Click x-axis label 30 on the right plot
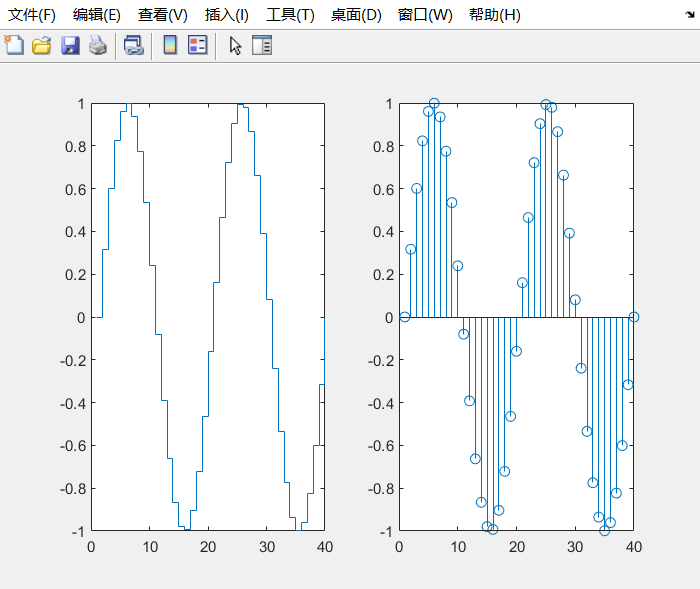Screen dimensions: 700x589 pos(575,547)
